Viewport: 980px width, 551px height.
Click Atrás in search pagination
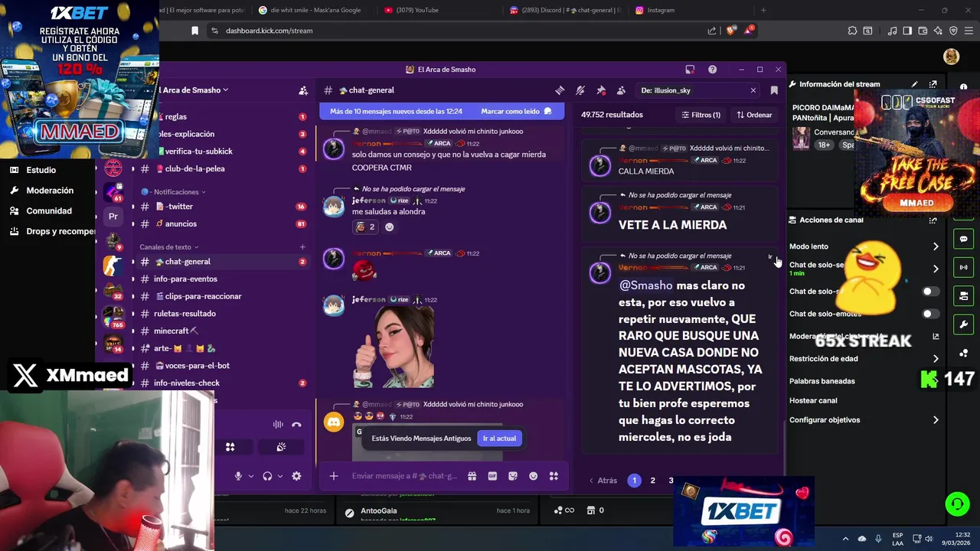click(x=603, y=481)
